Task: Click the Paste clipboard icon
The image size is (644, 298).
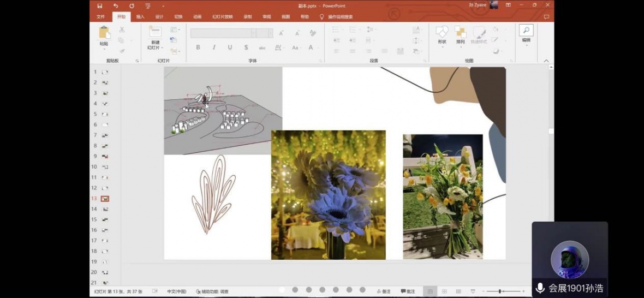Action: tap(104, 33)
